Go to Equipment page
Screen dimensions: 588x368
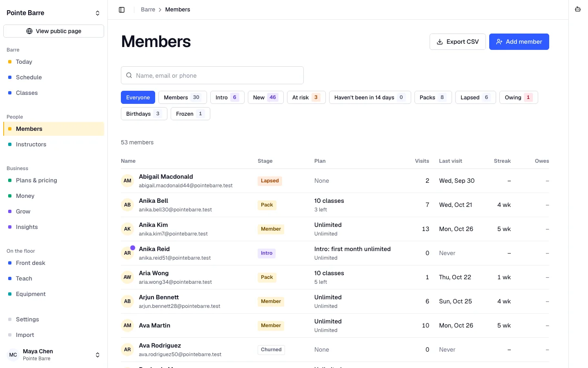pyautogui.click(x=53, y=294)
